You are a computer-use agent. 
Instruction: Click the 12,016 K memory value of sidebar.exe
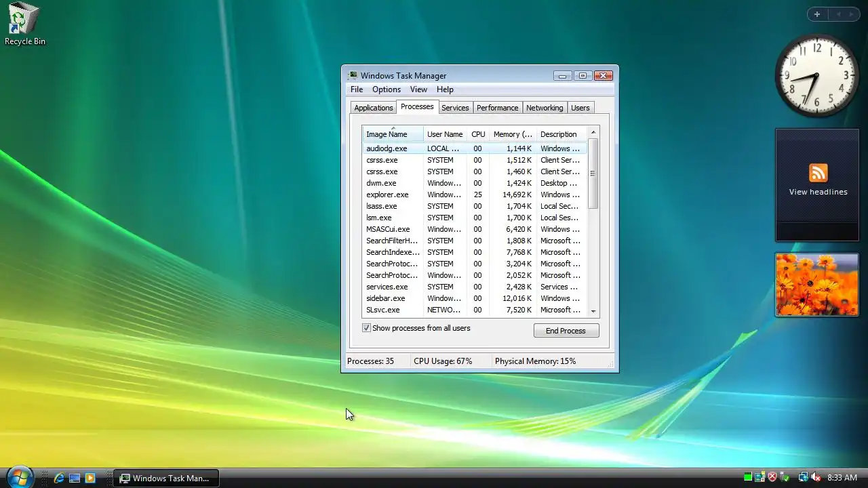point(517,298)
